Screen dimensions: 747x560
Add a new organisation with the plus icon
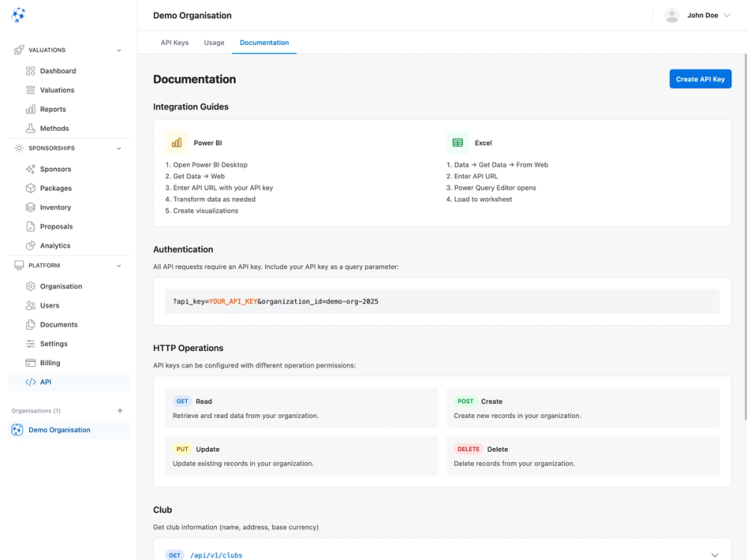(x=120, y=410)
